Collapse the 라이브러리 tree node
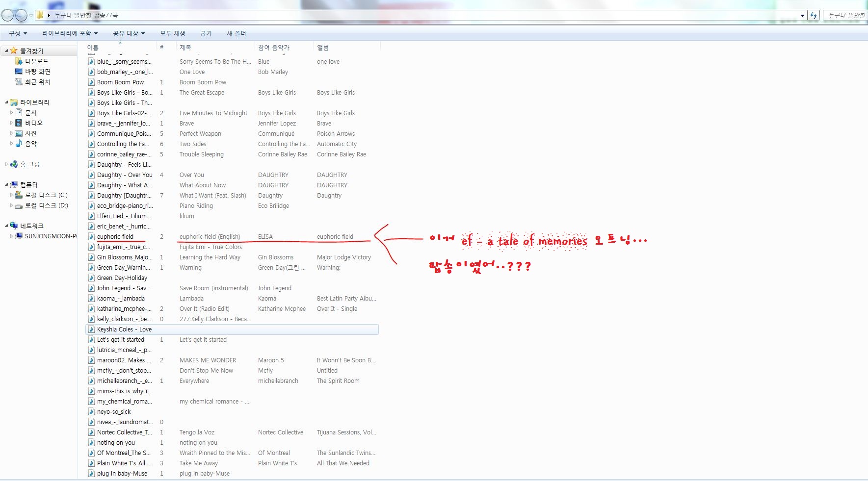The width and height of the screenshot is (868, 481). point(6,102)
